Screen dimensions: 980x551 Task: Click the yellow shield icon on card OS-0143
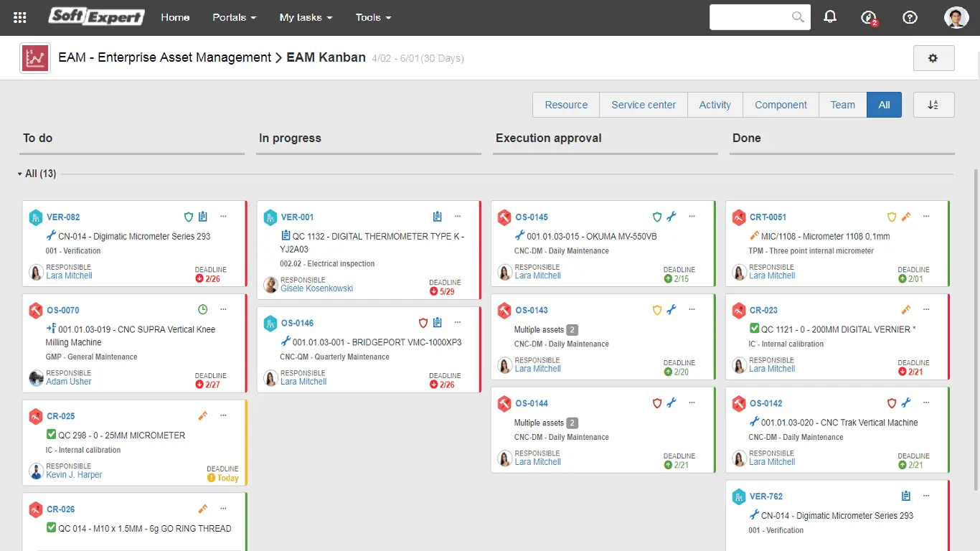(x=656, y=310)
